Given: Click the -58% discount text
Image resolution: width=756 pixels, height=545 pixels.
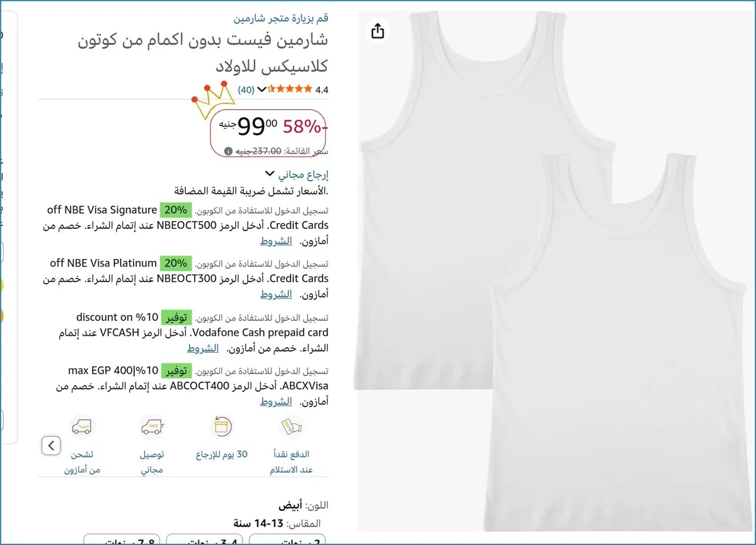Looking at the screenshot, I should (305, 127).
